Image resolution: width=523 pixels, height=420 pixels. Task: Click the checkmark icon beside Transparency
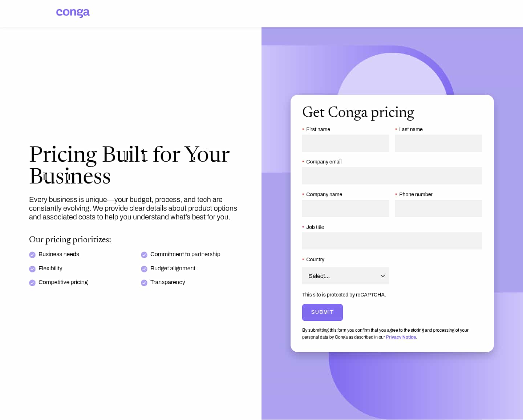click(x=144, y=283)
